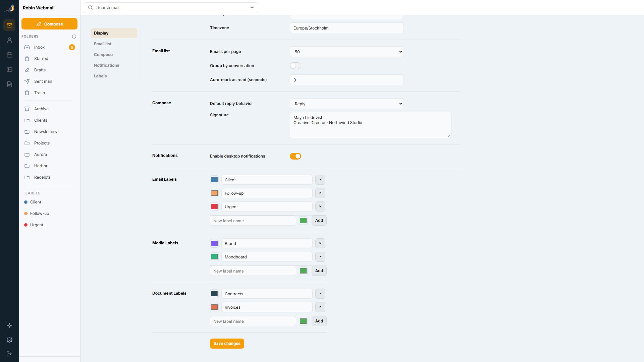This screenshot has width=644, height=362.
Task: Open the Documents icon in left rail
Action: (9, 84)
